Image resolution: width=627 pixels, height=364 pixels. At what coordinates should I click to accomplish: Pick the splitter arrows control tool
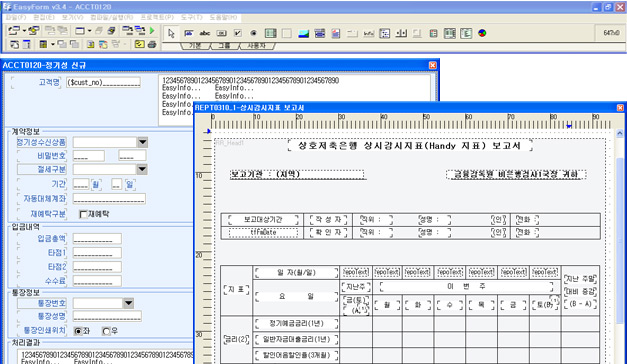click(x=401, y=33)
